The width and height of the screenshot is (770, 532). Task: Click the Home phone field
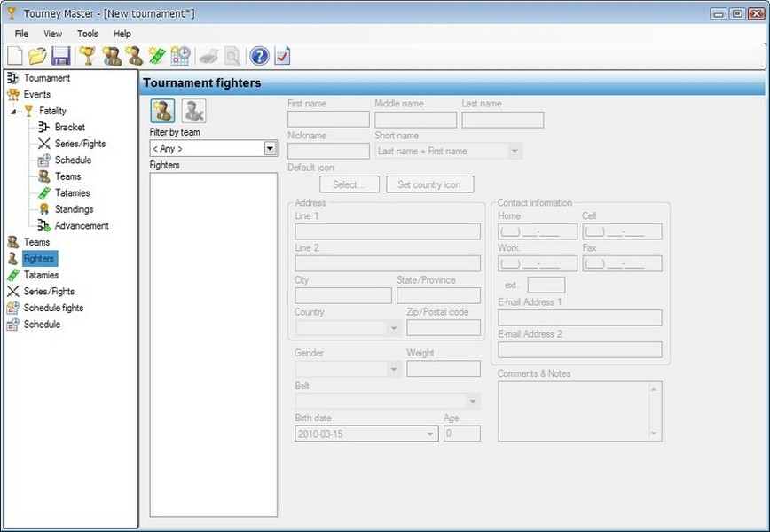(x=538, y=231)
